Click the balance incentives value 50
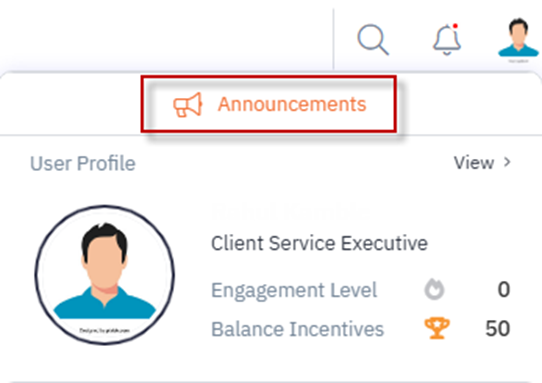542x383 pixels. coord(497,328)
